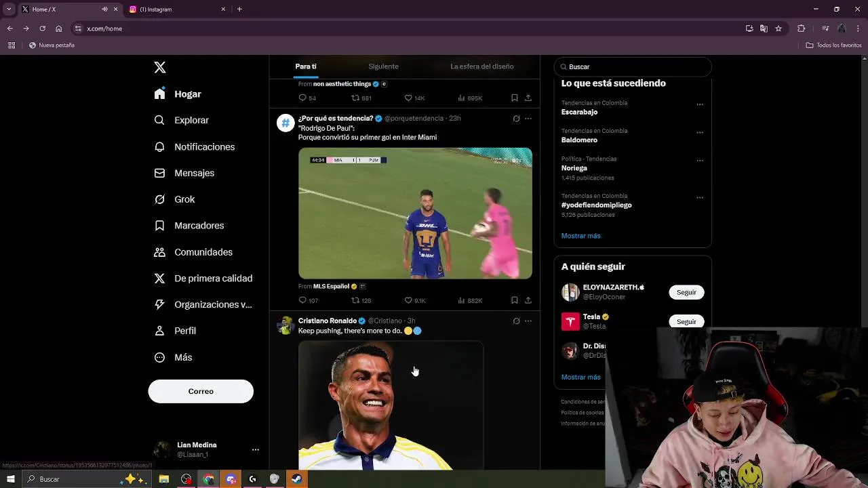This screenshot has height=488, width=868.
Task: Click the Buscar search field on X
Action: (633, 67)
